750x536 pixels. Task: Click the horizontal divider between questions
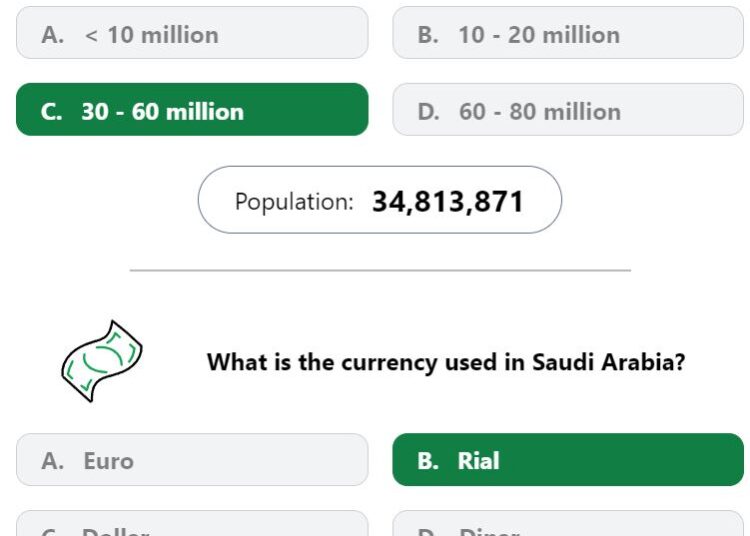click(380, 270)
